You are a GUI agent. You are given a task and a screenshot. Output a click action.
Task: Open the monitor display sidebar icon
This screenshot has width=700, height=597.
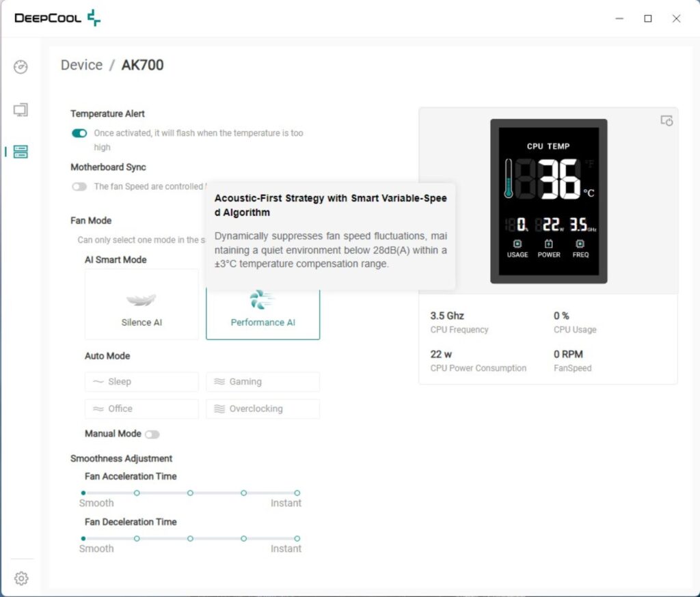[21, 110]
